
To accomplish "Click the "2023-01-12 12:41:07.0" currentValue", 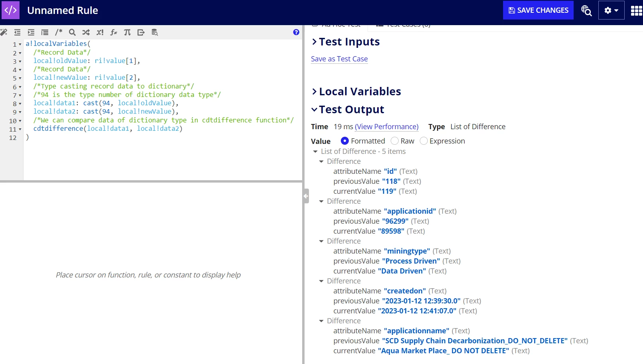I will pos(417,311).
